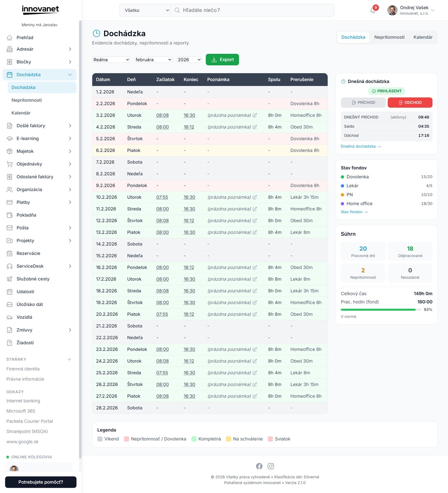This screenshot has height=493, width=448.
Task: Open Microsoft 365 link
Action: click(x=21, y=411)
